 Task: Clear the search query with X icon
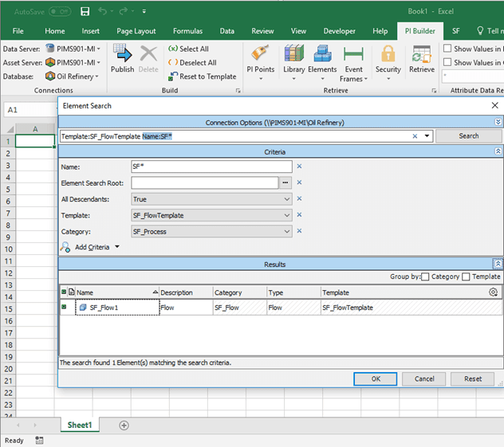(x=415, y=136)
